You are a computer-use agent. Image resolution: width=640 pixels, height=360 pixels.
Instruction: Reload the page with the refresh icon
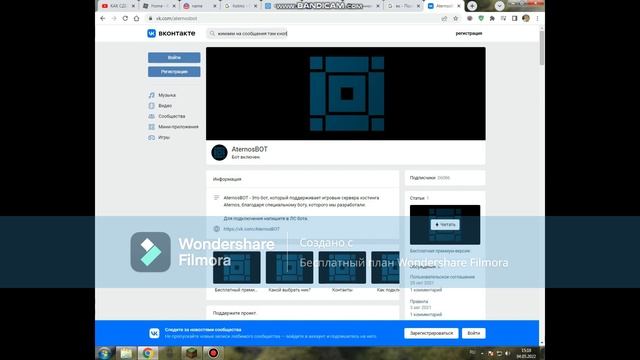[x=125, y=18]
